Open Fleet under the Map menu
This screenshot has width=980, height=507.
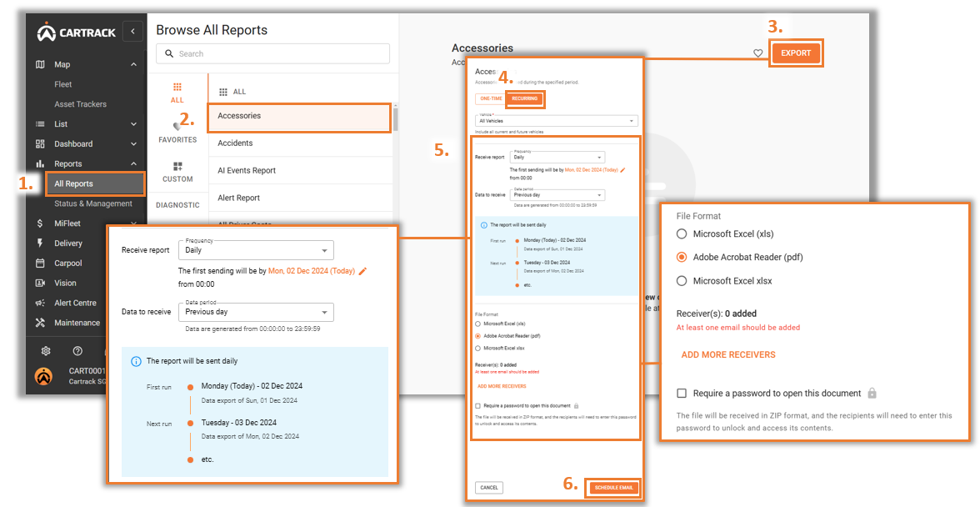(63, 84)
